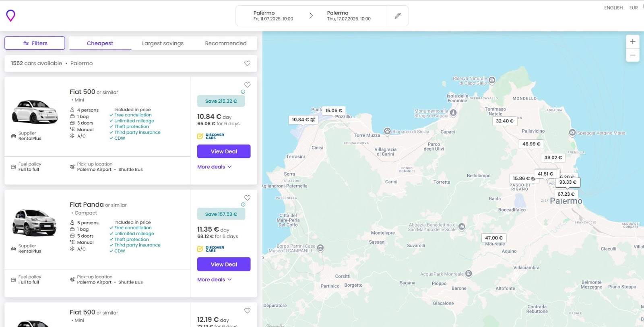The height and width of the screenshot is (327, 644).
Task: Zoom out on the map
Action: coord(633,55)
